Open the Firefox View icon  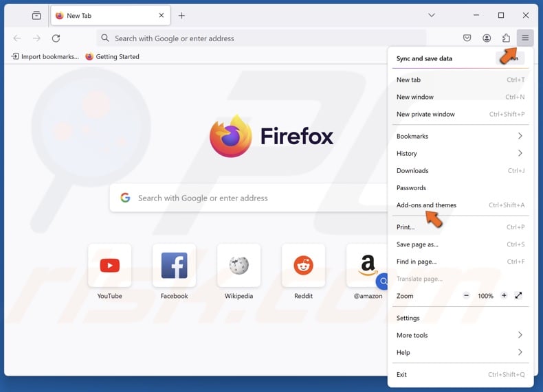(36, 16)
